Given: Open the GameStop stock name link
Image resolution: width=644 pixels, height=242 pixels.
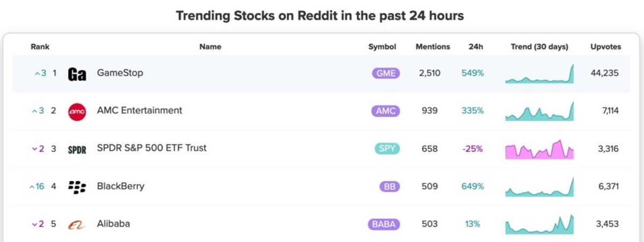Looking at the screenshot, I should pos(120,73).
